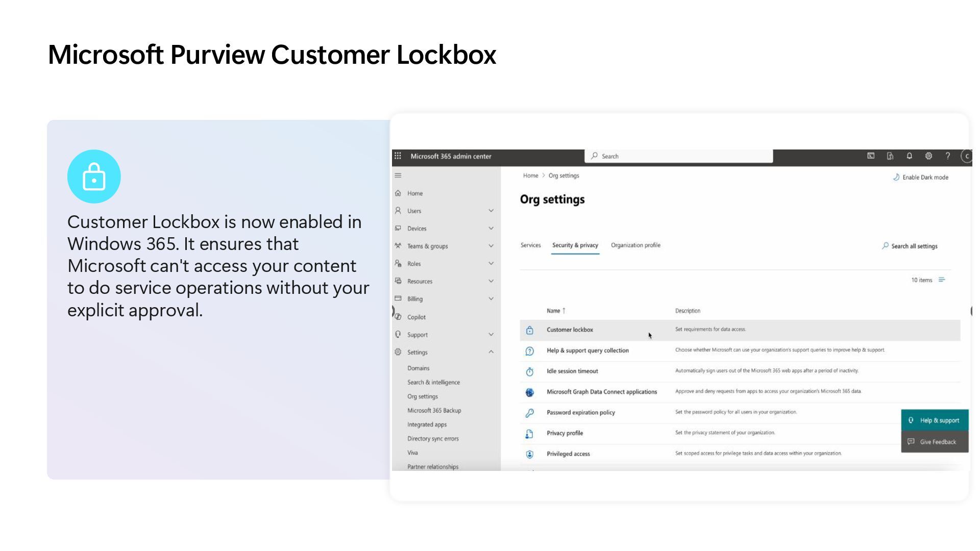Screen dimensions: 980x551
Task: Switch to the Services tab
Action: coord(530,245)
